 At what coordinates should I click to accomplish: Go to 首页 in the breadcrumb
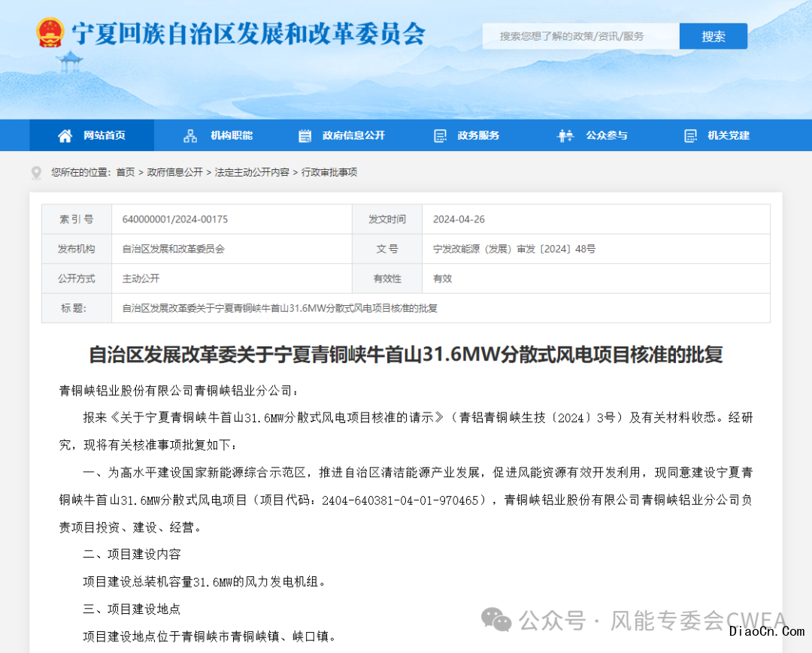coord(126,172)
